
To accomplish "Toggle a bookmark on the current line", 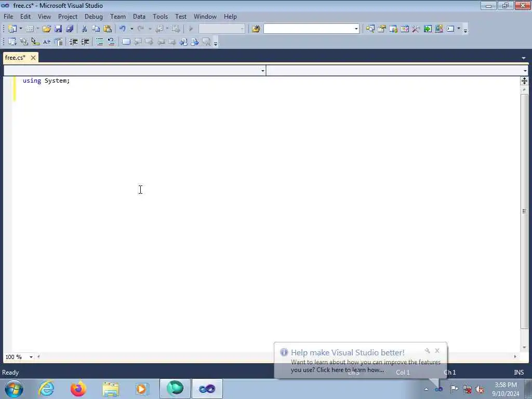I will 126,42.
